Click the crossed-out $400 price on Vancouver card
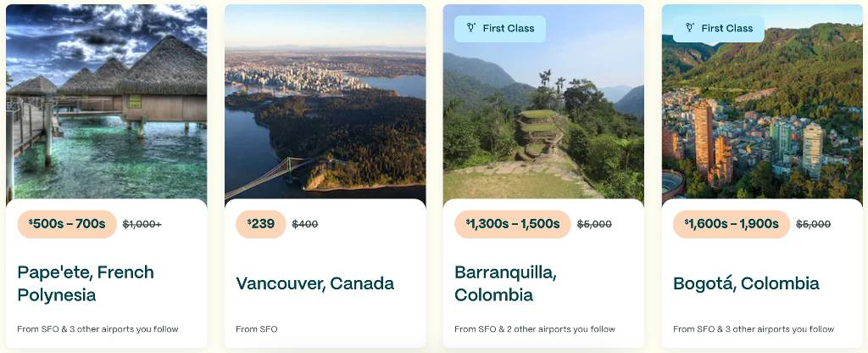 tap(305, 224)
